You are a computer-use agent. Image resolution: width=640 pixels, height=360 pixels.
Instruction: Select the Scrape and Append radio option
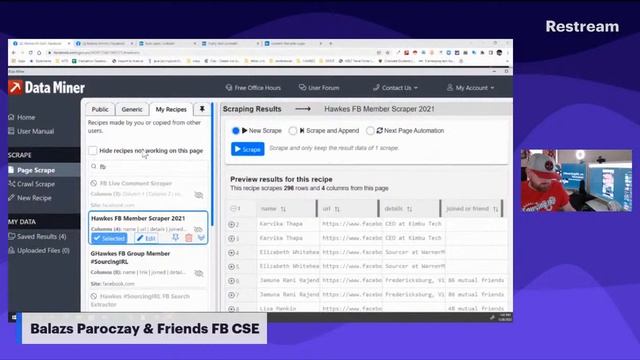[x=292, y=131]
